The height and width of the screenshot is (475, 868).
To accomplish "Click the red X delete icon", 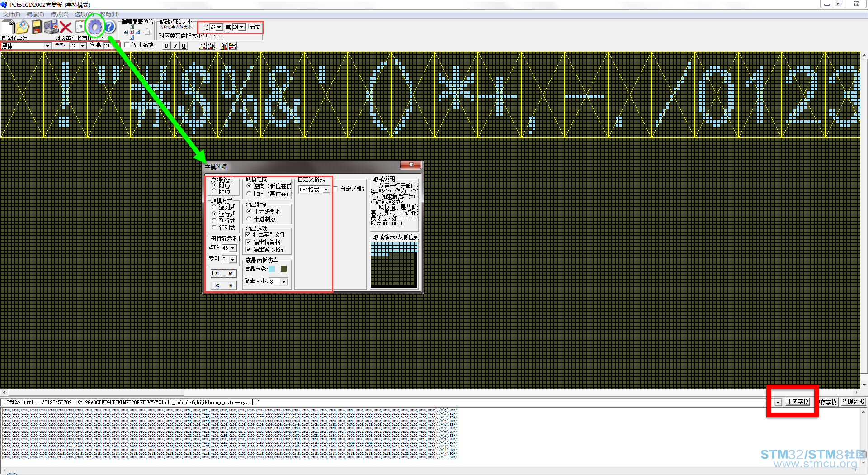I will (x=66, y=27).
